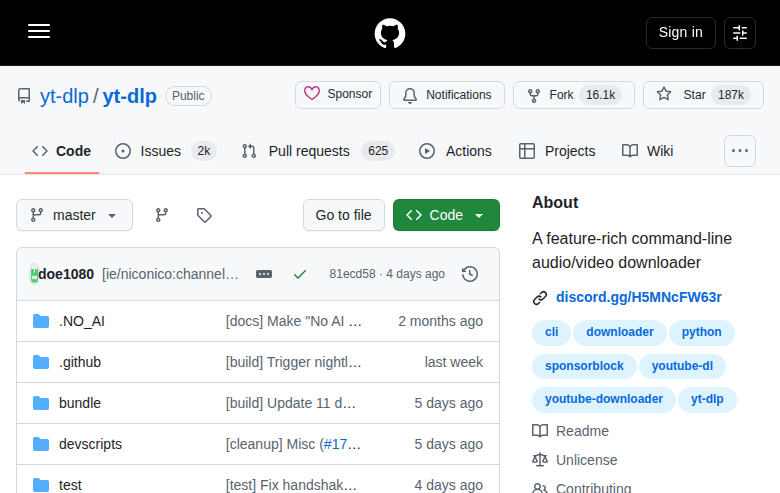Star the repository
Viewport: 780px width, 493px height.
[x=703, y=95]
